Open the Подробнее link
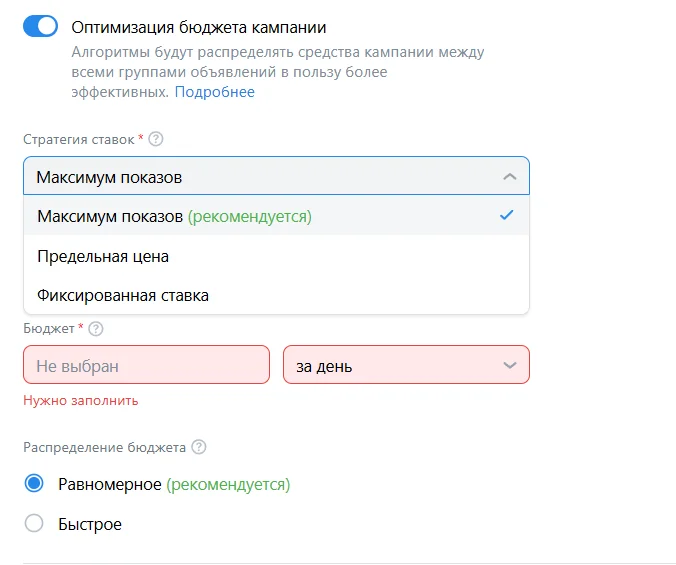This screenshot has height=565, width=676. pyautogui.click(x=215, y=92)
